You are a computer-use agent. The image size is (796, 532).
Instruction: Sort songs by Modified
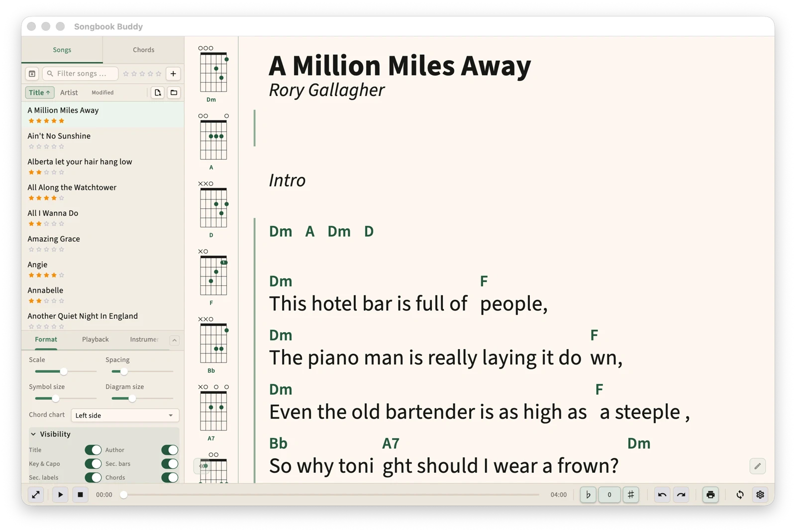click(102, 92)
